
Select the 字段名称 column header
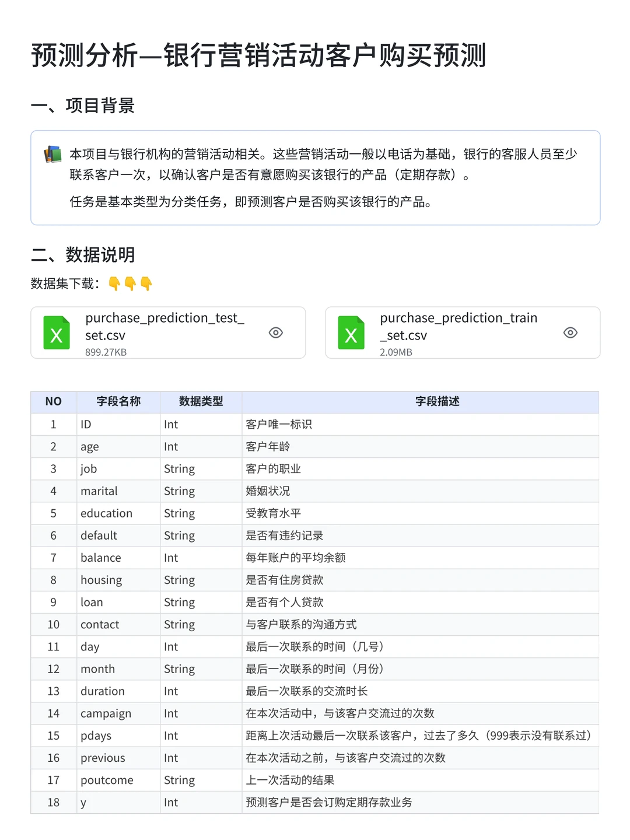pos(118,401)
